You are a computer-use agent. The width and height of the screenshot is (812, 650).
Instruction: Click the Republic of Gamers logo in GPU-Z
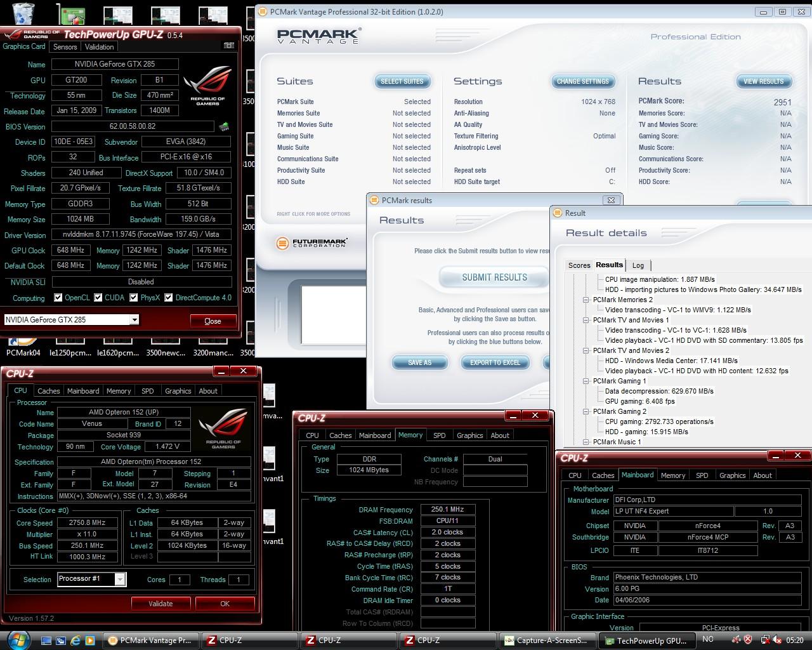tap(207, 86)
